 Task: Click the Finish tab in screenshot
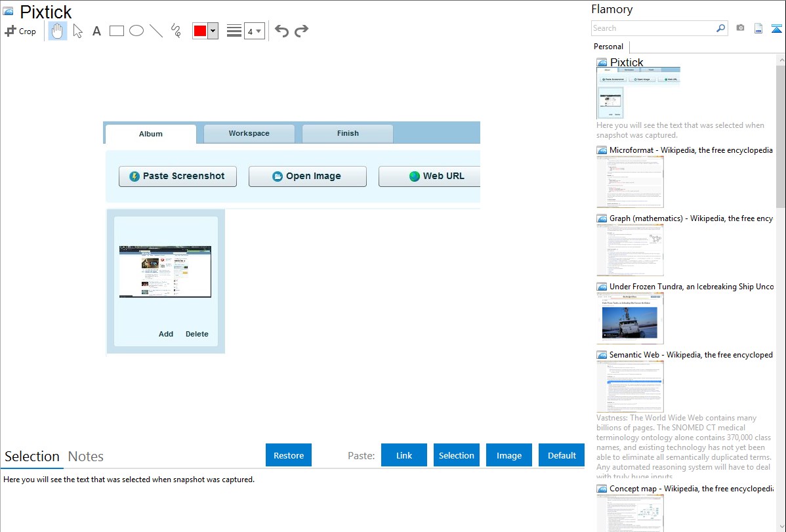click(x=348, y=133)
